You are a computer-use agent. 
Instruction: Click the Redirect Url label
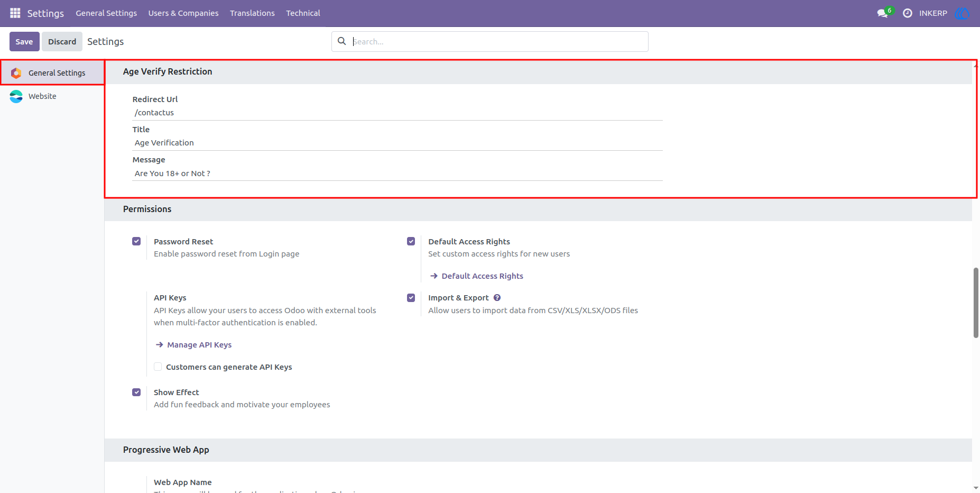(x=155, y=99)
